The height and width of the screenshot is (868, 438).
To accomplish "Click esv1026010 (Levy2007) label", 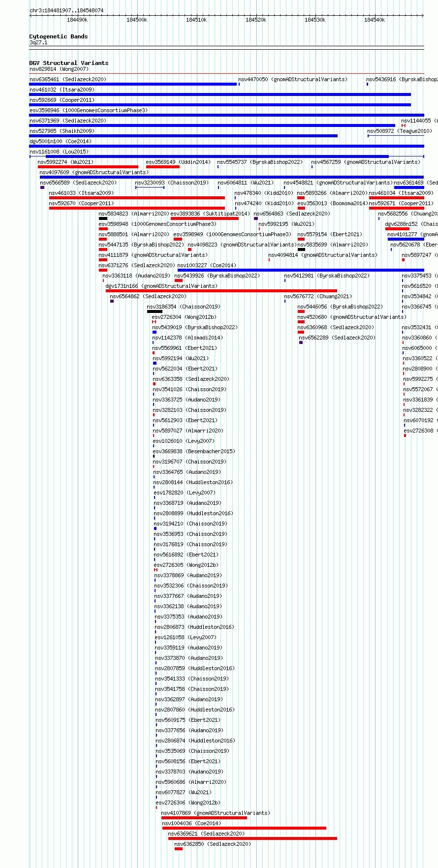I will [x=184, y=441].
